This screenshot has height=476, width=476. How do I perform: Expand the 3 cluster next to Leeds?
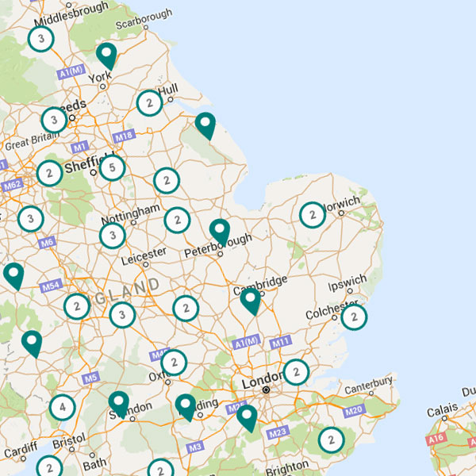click(54, 121)
